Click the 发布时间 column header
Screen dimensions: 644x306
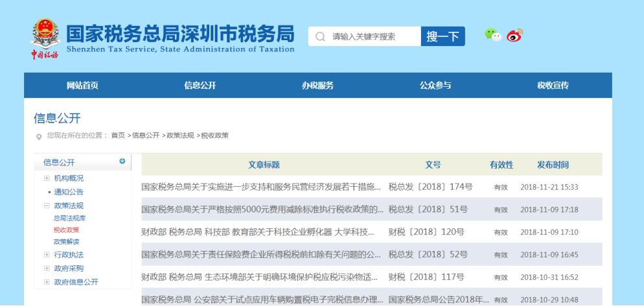pyautogui.click(x=553, y=165)
